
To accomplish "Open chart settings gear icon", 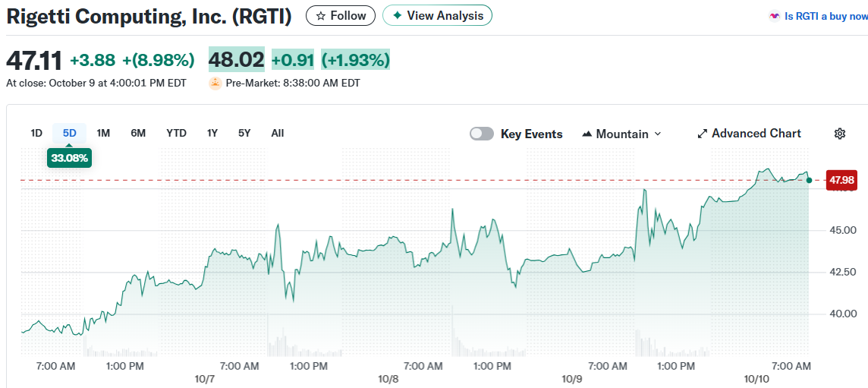I will click(840, 134).
